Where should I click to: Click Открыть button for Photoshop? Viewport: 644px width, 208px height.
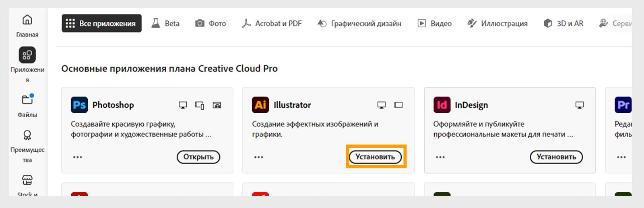click(198, 157)
